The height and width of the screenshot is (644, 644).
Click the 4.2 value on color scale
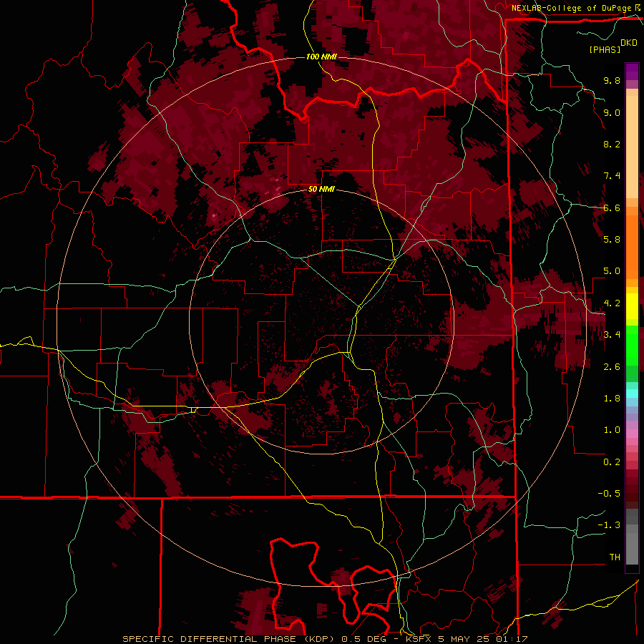coord(612,303)
